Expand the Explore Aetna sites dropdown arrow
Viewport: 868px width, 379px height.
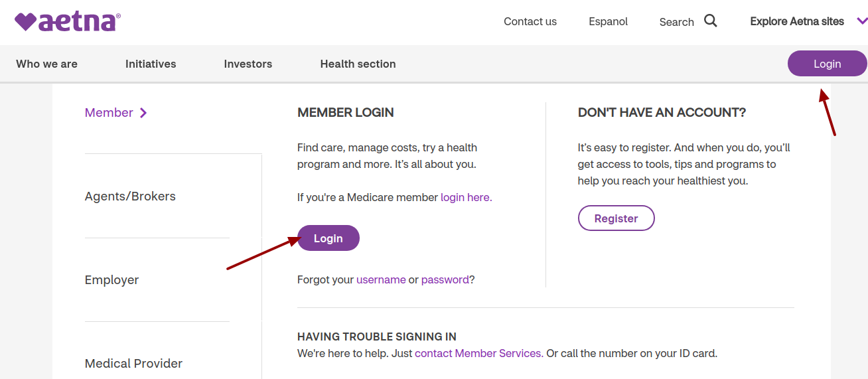click(862, 21)
